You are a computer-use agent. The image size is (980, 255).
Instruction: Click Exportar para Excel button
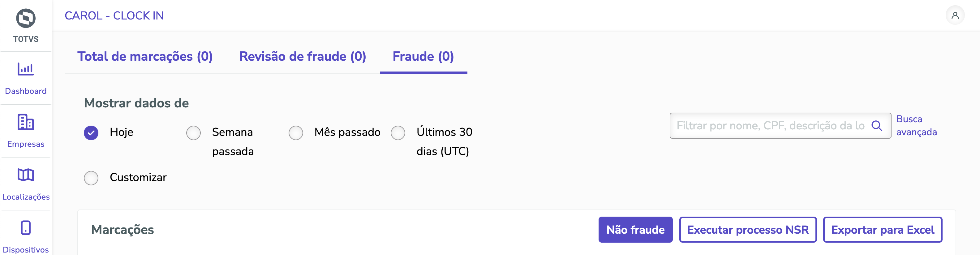(882, 230)
